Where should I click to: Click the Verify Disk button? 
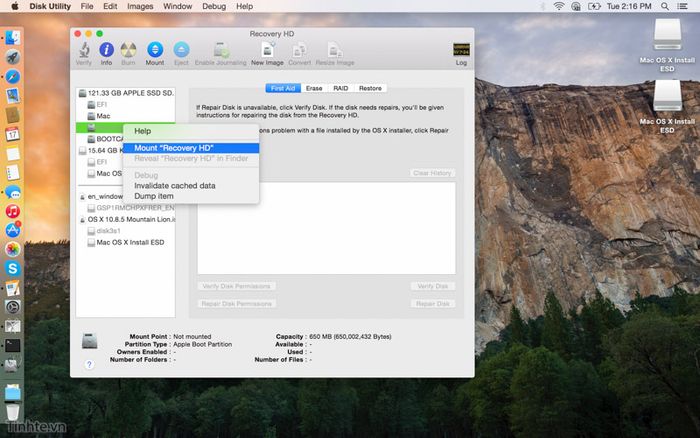tap(433, 286)
